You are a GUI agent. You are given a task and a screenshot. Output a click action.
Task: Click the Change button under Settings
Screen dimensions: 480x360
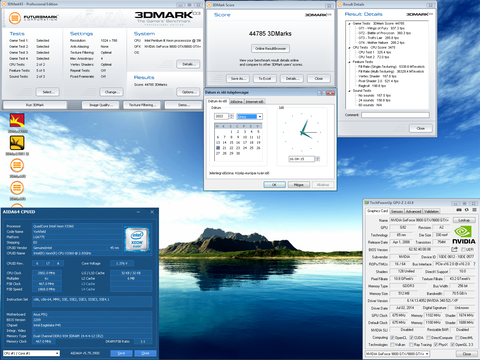coord(111,92)
